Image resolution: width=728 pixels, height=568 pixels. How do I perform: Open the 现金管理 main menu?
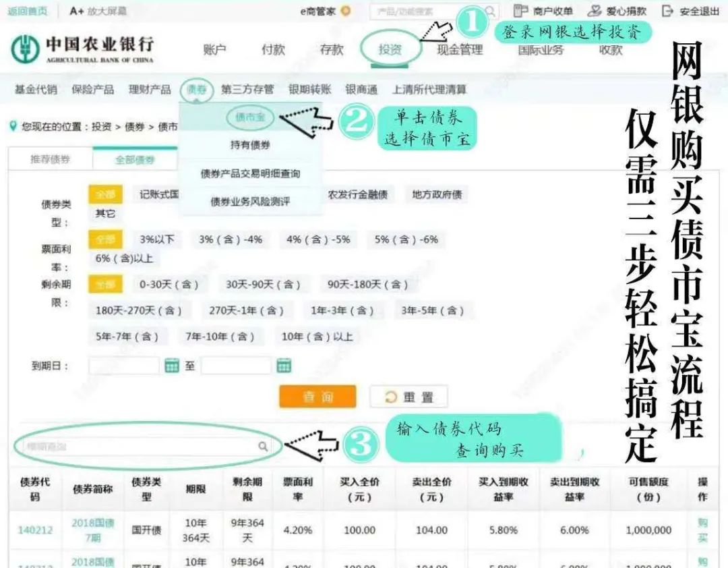[x=460, y=49]
